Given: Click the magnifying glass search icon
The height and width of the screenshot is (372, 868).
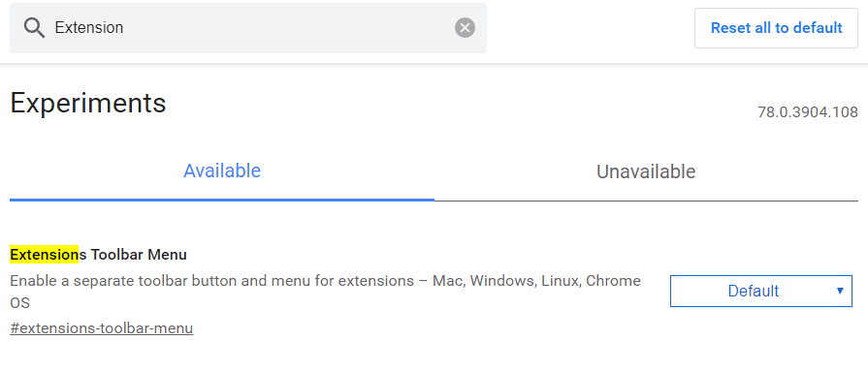Looking at the screenshot, I should tap(34, 28).
